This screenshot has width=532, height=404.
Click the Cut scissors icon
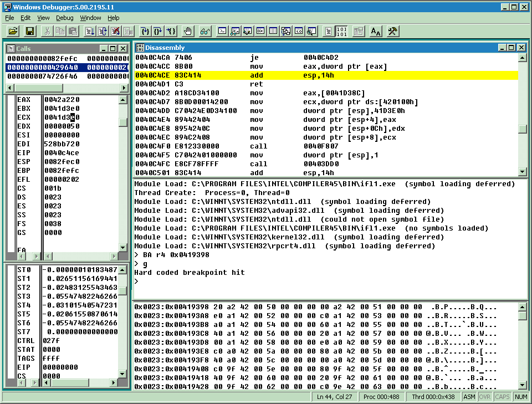47,32
